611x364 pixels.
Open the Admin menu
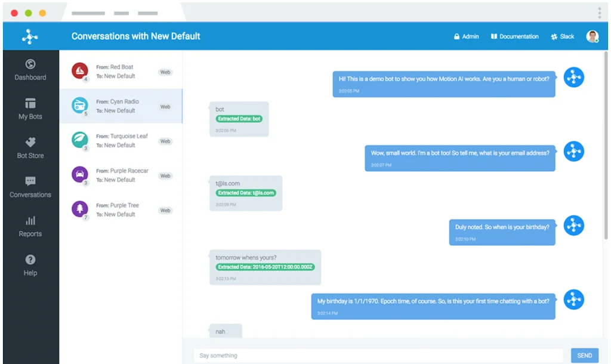(x=466, y=36)
